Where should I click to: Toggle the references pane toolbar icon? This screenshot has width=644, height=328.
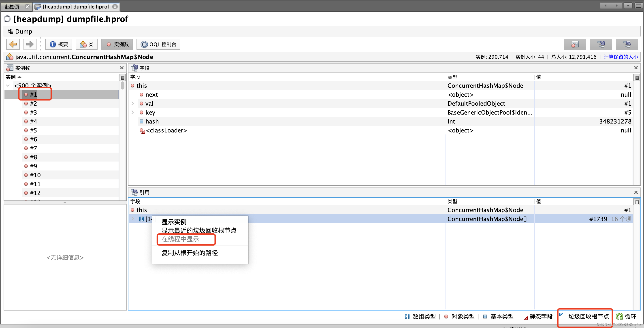click(627, 44)
